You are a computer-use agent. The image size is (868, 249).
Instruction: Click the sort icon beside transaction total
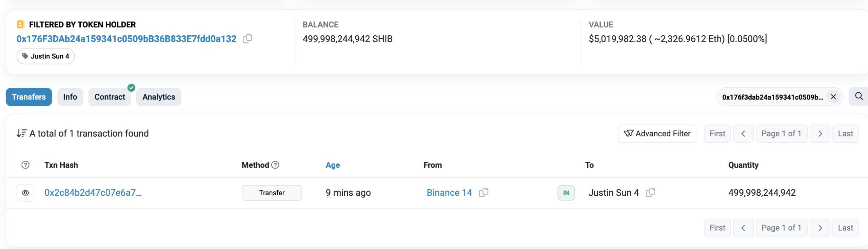point(21,134)
